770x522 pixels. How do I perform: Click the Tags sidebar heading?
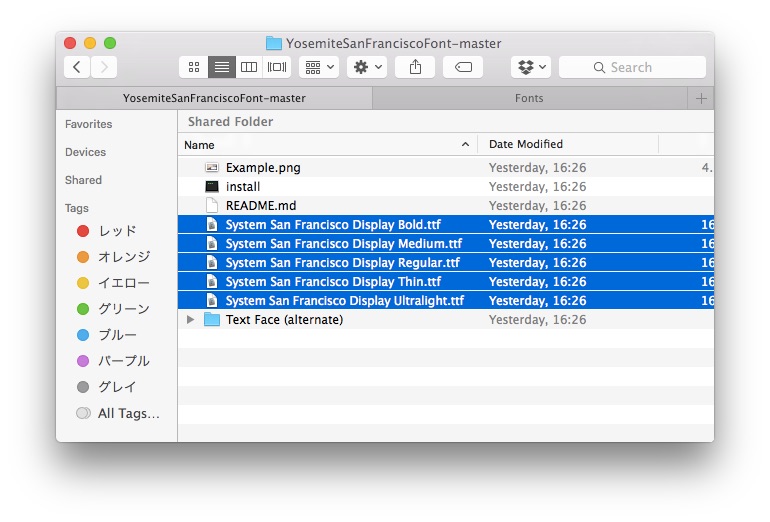(x=77, y=208)
